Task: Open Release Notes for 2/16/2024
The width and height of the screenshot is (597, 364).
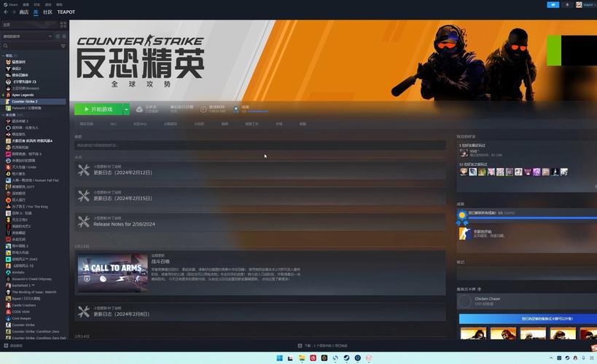Action: 124,224
